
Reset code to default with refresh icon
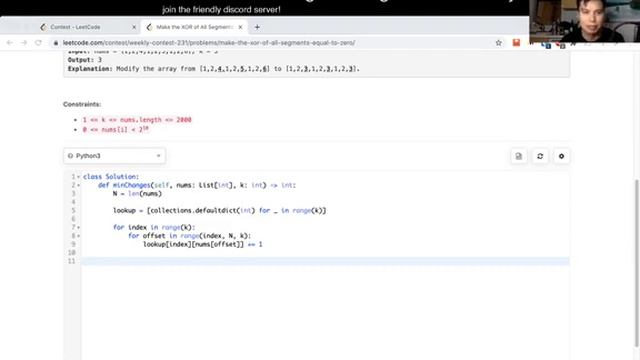click(x=540, y=156)
